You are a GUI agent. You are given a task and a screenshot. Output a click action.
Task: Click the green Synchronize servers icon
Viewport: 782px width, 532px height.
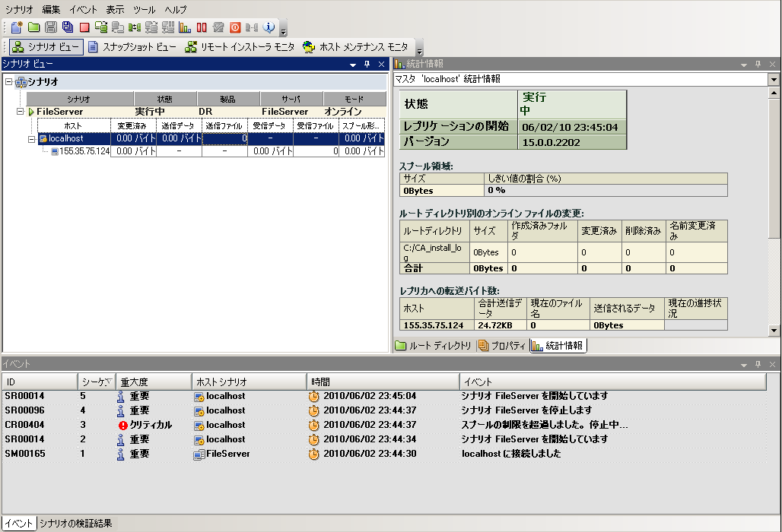101,27
